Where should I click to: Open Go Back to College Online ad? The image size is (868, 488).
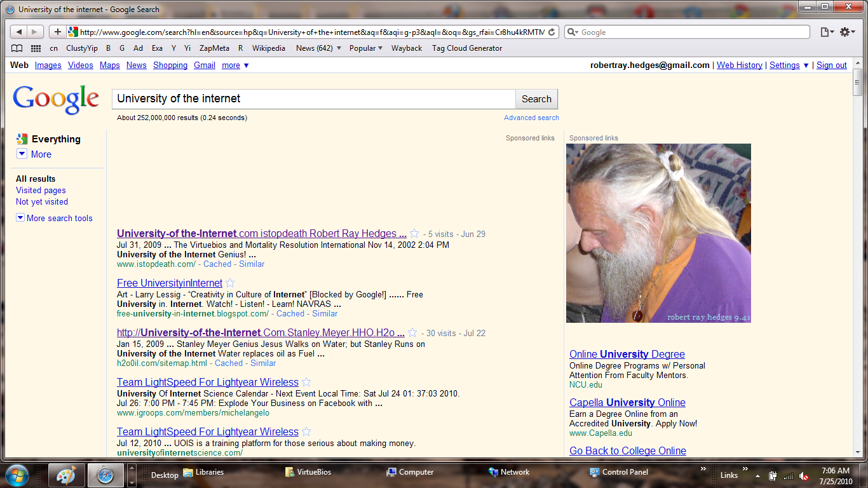coord(628,451)
